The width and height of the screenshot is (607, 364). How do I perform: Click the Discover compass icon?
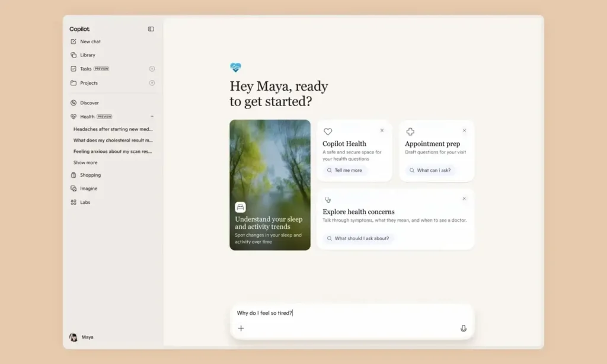pos(74,103)
